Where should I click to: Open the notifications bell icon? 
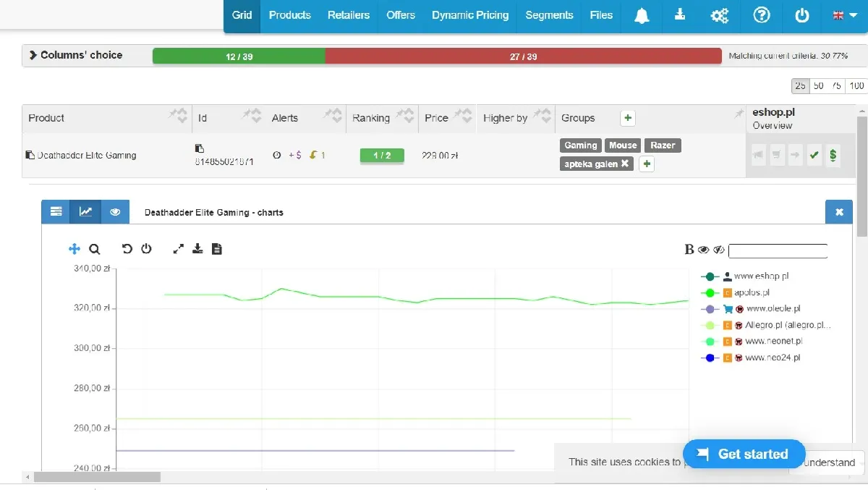coord(642,15)
